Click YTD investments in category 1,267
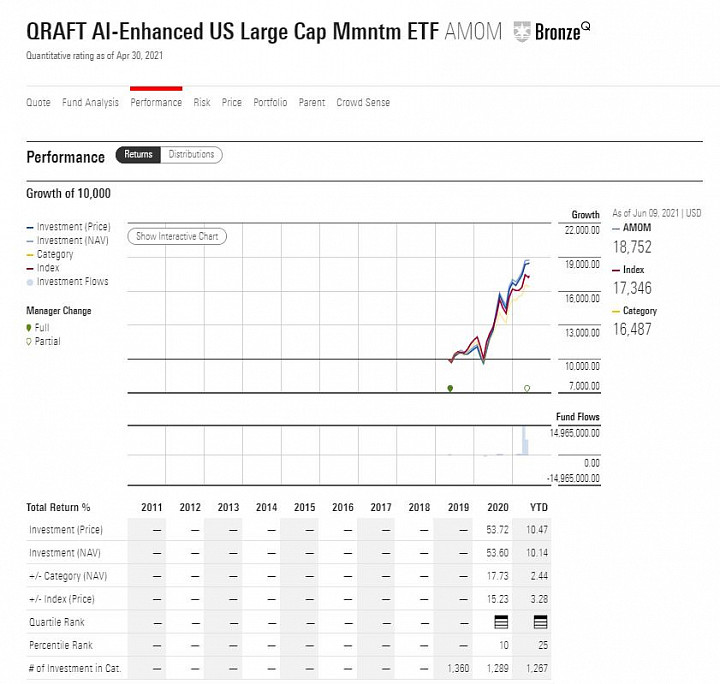The width and height of the screenshot is (720, 684). point(537,668)
